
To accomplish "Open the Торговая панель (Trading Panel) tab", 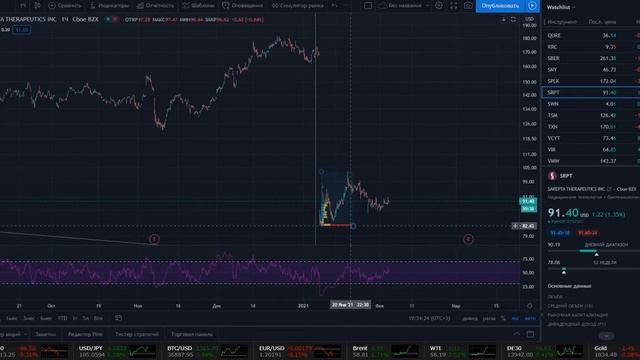I will point(192,334).
